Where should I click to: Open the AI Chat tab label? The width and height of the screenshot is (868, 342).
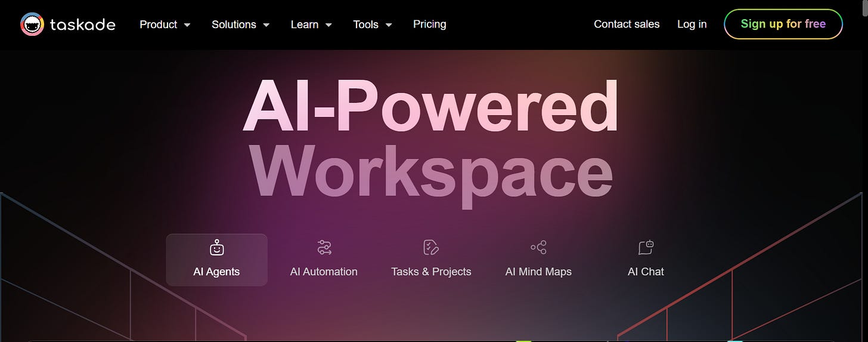point(646,272)
